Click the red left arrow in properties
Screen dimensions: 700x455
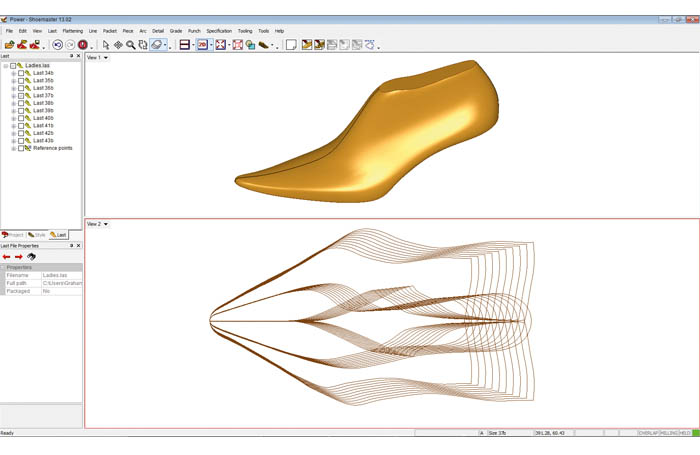tap(7, 257)
